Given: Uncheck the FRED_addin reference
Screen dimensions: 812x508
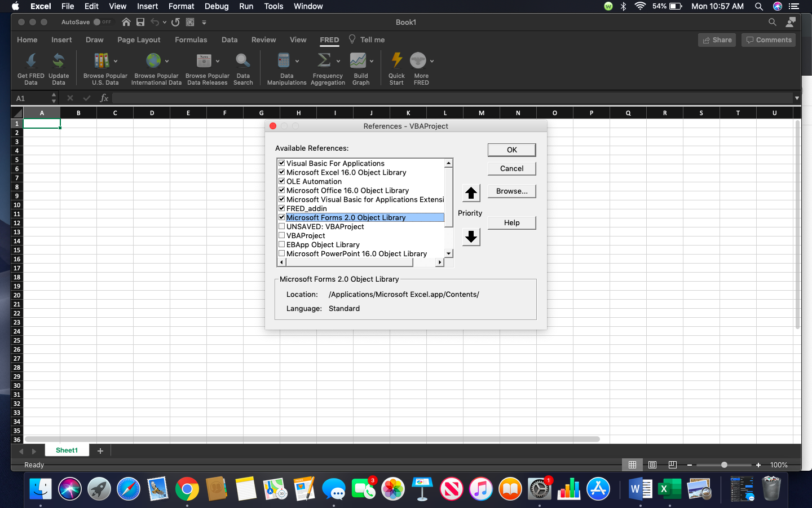Looking at the screenshot, I should [x=282, y=208].
